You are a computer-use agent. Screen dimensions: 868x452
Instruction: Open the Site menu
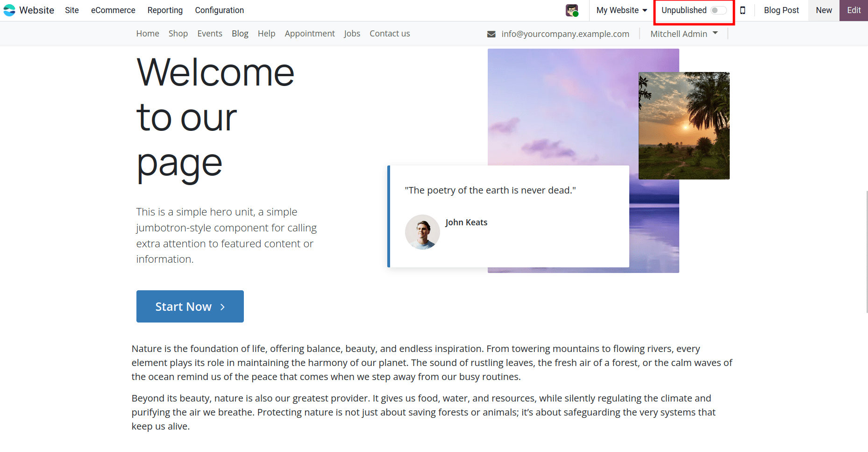point(71,10)
